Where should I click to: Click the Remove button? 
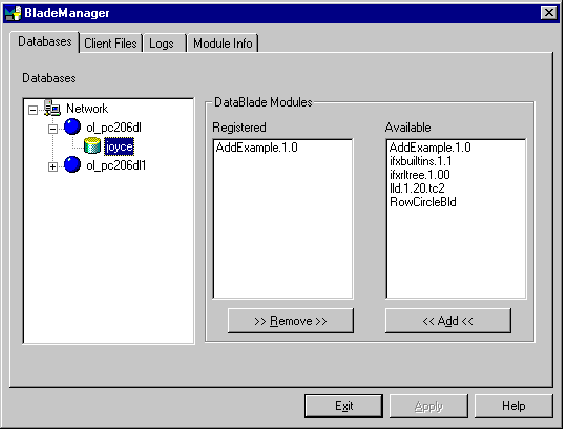click(291, 321)
